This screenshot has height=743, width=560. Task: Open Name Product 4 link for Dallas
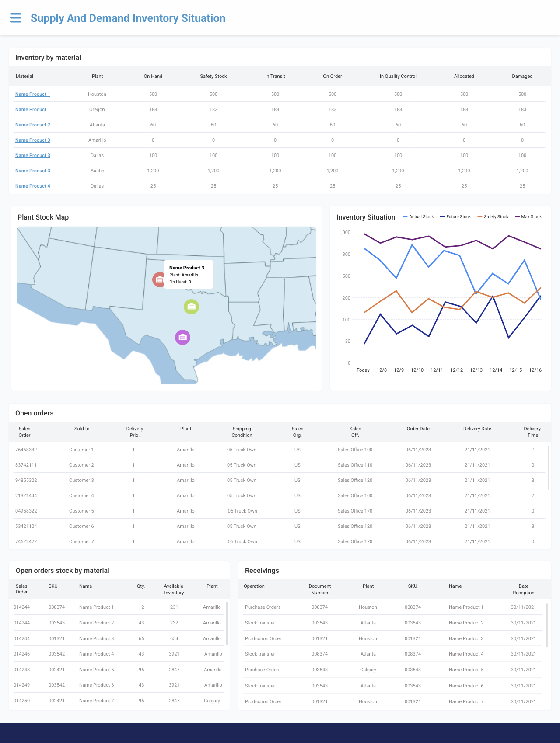click(32, 186)
